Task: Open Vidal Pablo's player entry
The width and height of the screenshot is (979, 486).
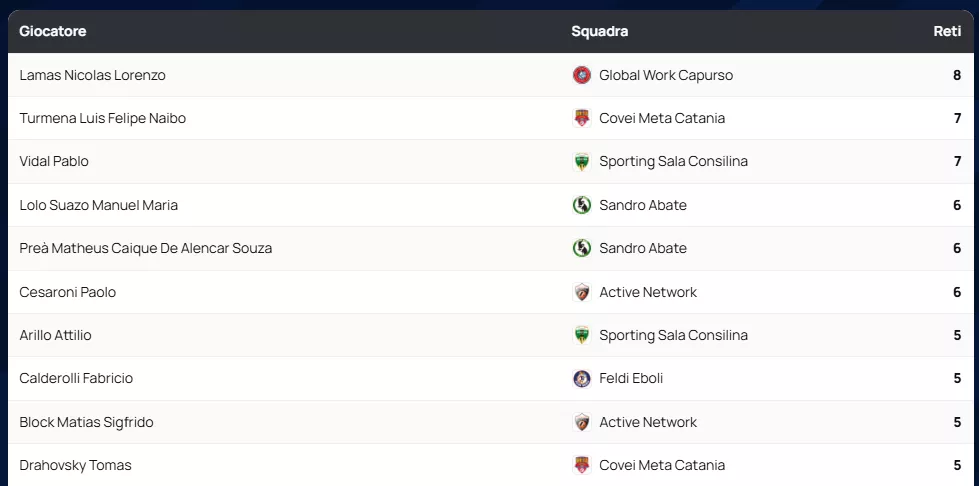Action: click(54, 162)
